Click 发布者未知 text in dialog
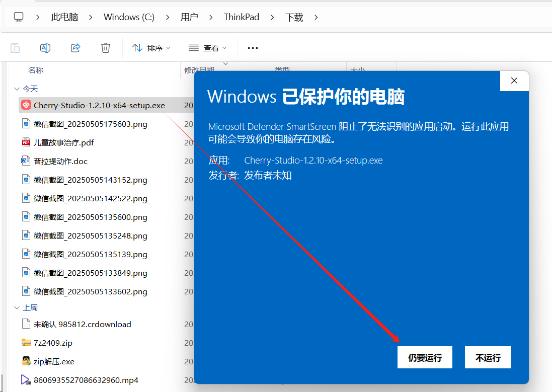The width and height of the screenshot is (552, 392). 268,175
